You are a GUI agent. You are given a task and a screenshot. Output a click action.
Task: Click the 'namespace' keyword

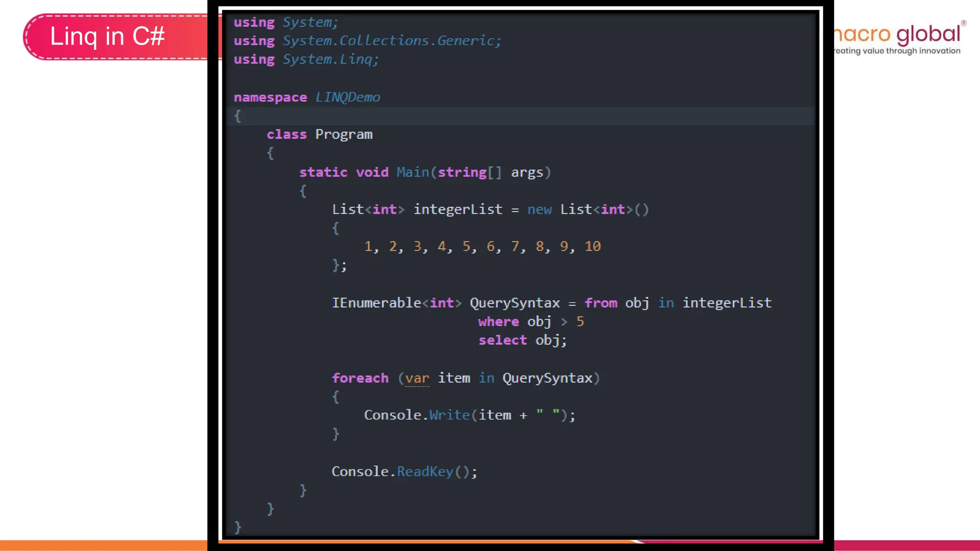270,97
